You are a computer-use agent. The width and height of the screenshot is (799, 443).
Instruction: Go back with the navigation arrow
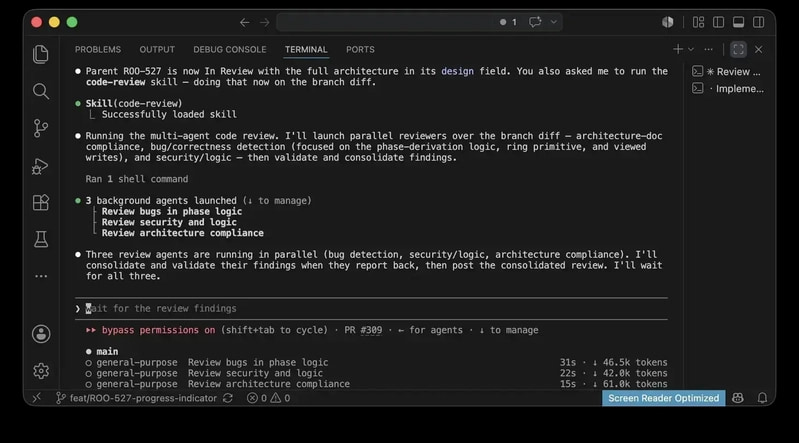pos(245,22)
